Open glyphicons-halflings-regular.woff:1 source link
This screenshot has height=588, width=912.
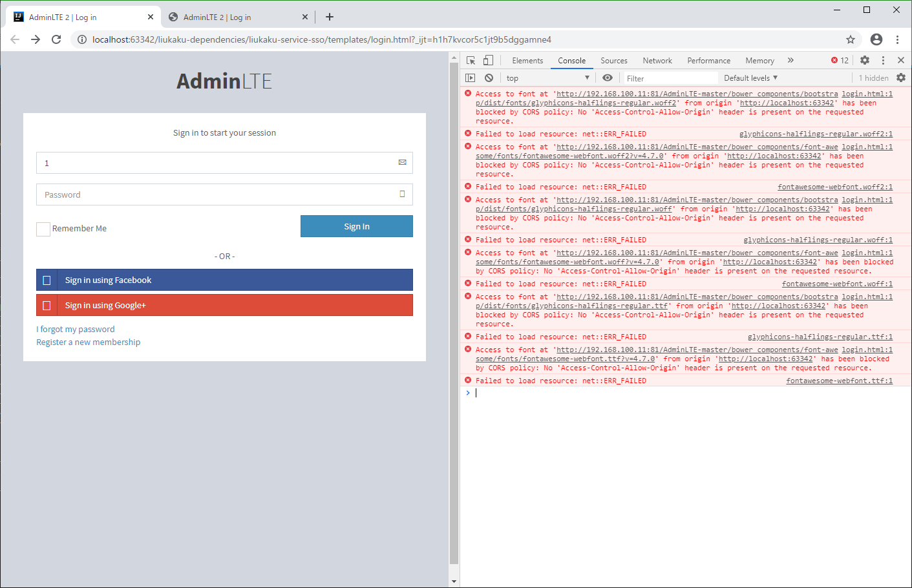tap(818, 240)
